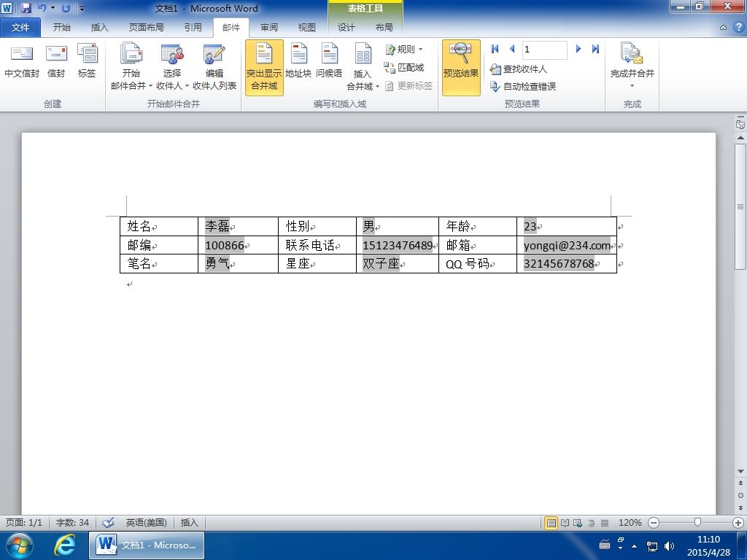Collapse the ribbon with arrow icon
The image size is (747, 560).
click(723, 28)
